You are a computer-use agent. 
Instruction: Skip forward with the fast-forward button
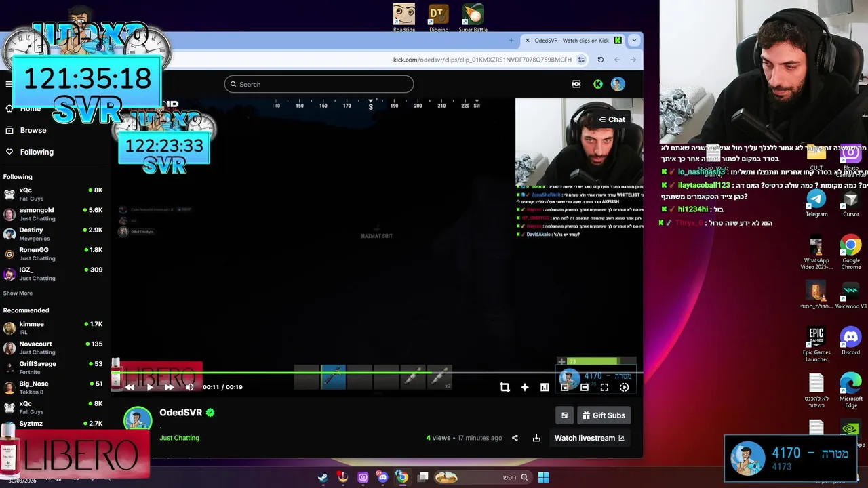click(x=170, y=387)
